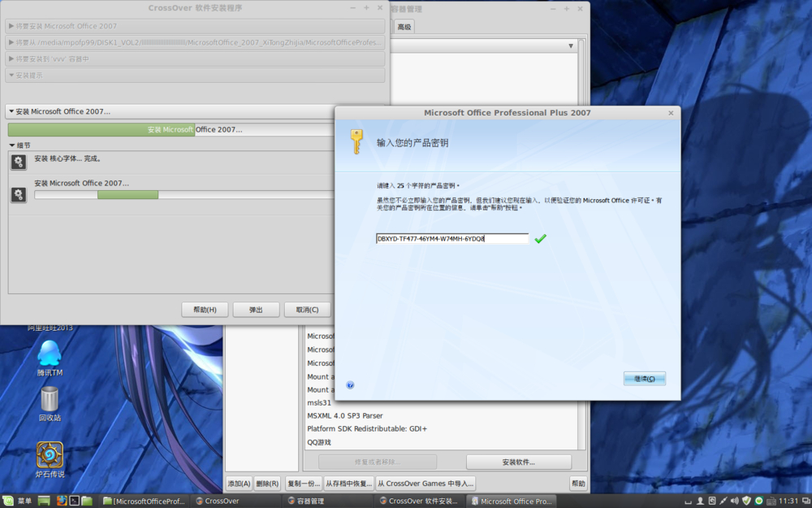Launch Firefox from the taskbar
Screen dimensions: 812x508
click(x=62, y=501)
